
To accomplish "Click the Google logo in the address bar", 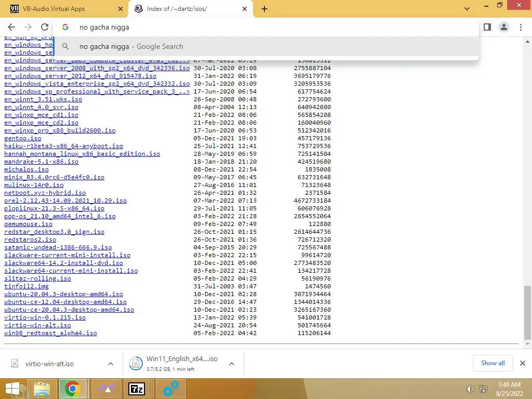I will [65, 28].
